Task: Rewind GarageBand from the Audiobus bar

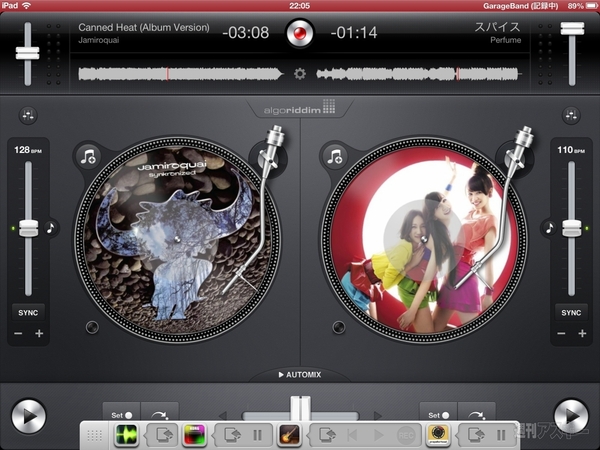Action: [x=352, y=435]
